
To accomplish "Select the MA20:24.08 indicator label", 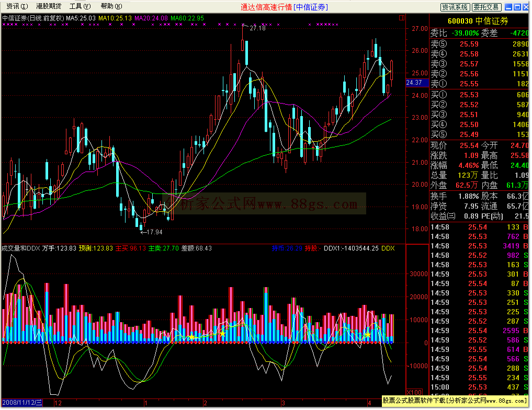I will 151,18.
